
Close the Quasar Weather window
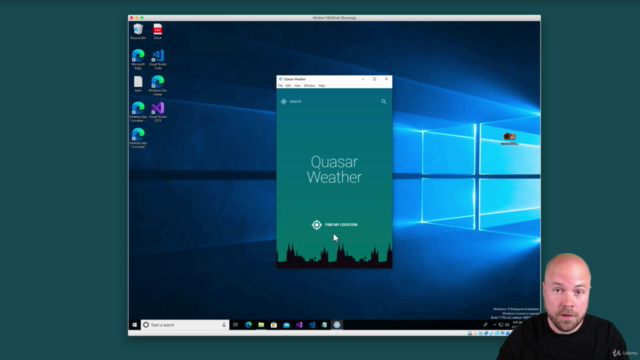[386, 79]
